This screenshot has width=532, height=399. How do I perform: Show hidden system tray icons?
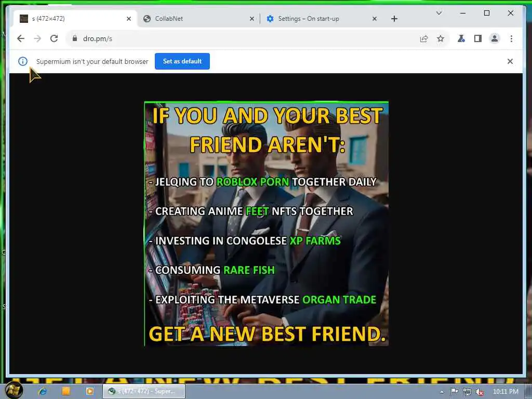coord(442,392)
